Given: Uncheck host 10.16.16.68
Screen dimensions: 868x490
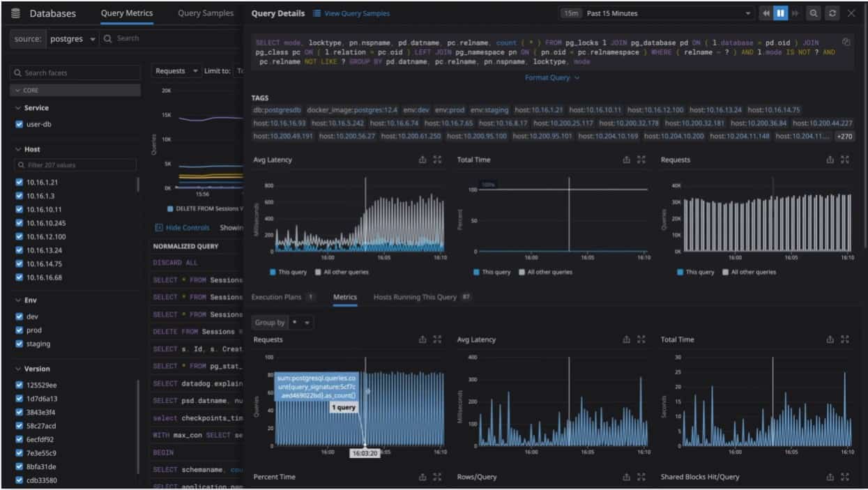Looking at the screenshot, I should pos(20,277).
